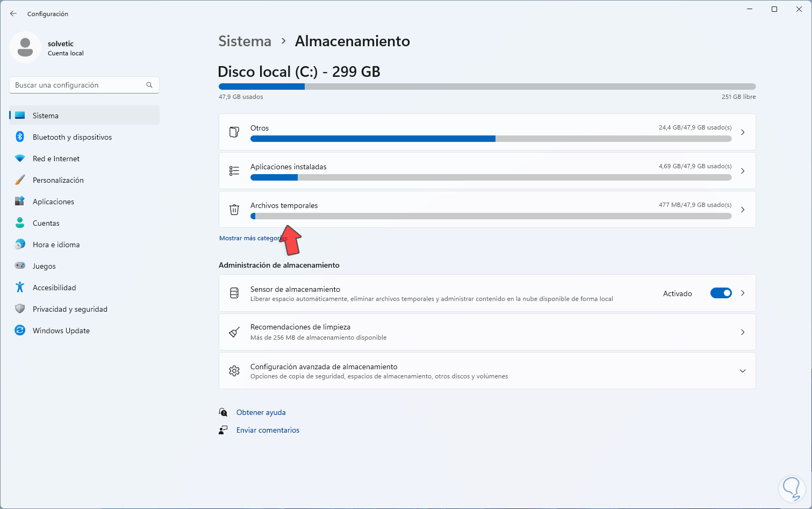Viewport: 812px width, 509px height.
Task: Click Mostrar más categorías link
Action: [x=253, y=238]
